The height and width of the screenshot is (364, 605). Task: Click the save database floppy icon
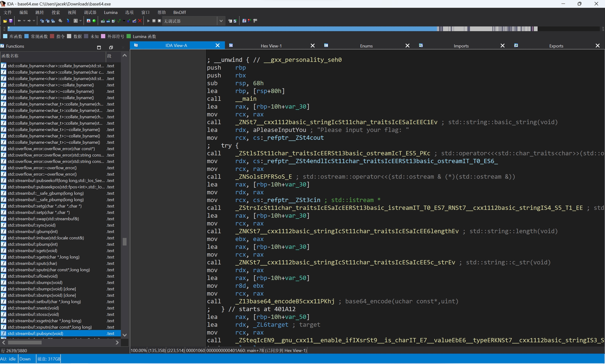[x=11, y=21]
